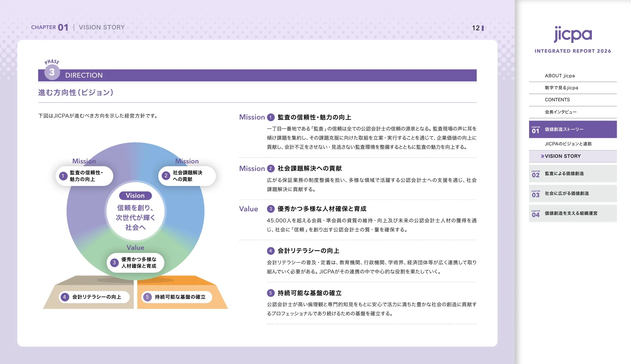Click number 2 badge in the diagram
The width and height of the screenshot is (631, 364).
point(166,176)
